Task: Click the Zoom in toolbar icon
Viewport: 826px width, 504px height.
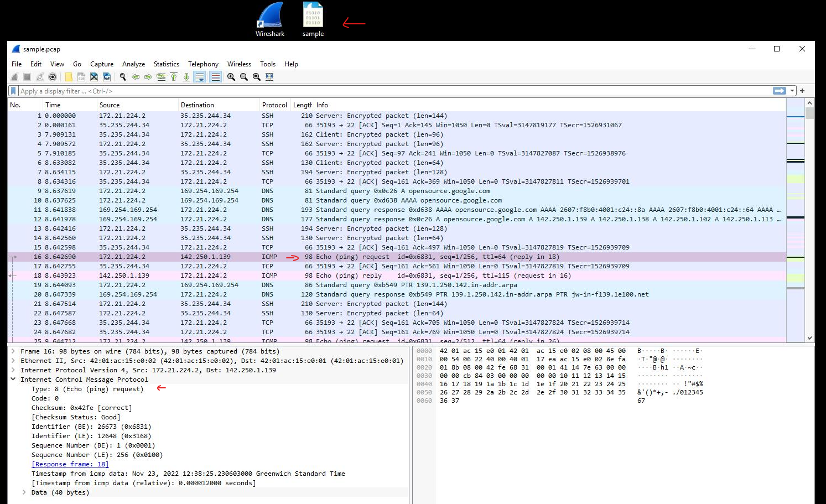Action: tap(231, 77)
